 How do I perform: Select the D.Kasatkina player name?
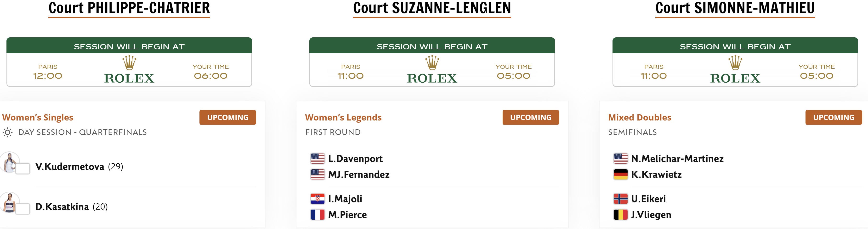point(62,207)
